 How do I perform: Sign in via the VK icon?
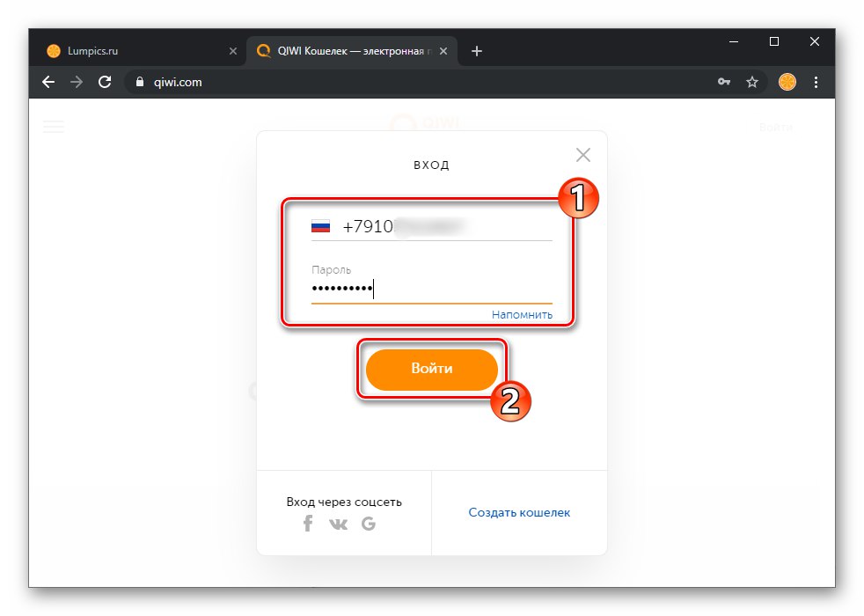click(338, 523)
